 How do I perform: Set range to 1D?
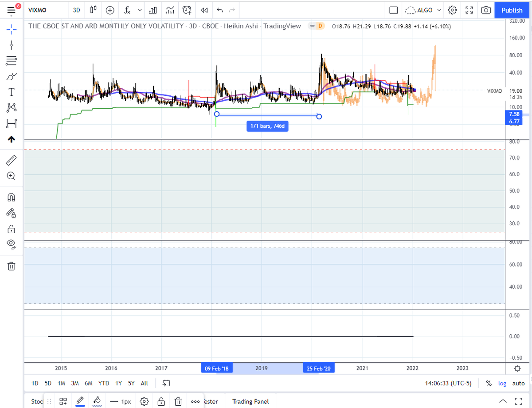pos(35,383)
